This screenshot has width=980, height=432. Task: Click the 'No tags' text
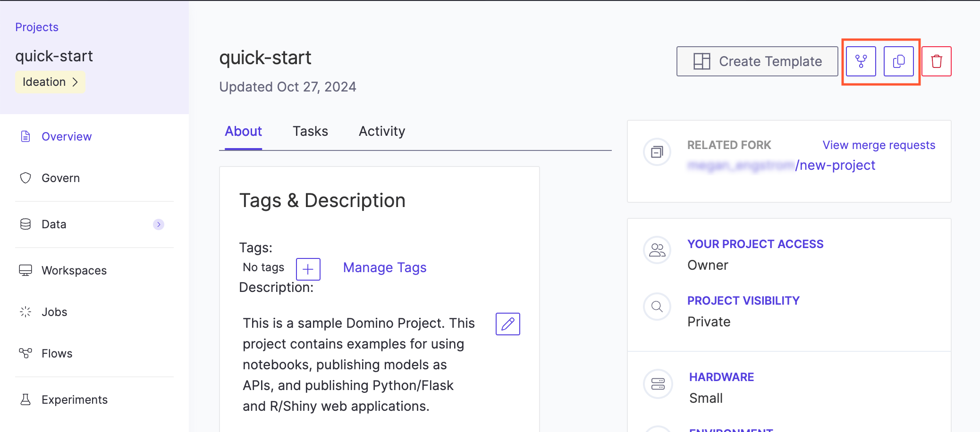click(x=263, y=267)
